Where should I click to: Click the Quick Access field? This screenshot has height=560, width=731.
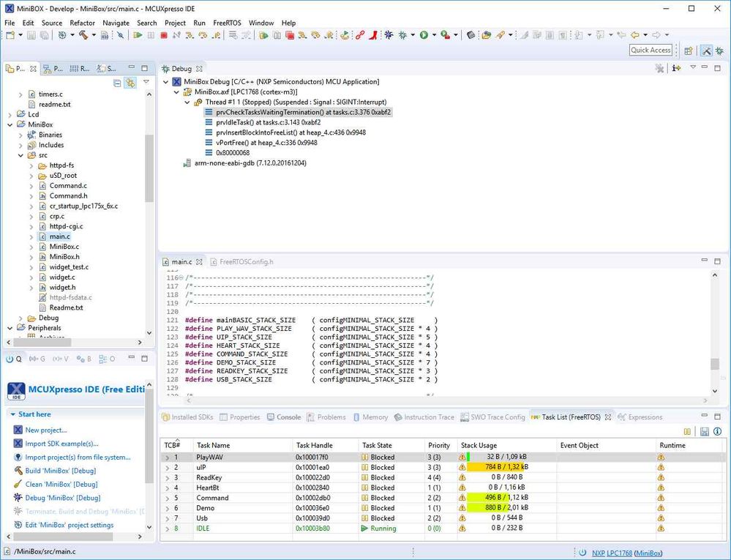tap(651, 51)
